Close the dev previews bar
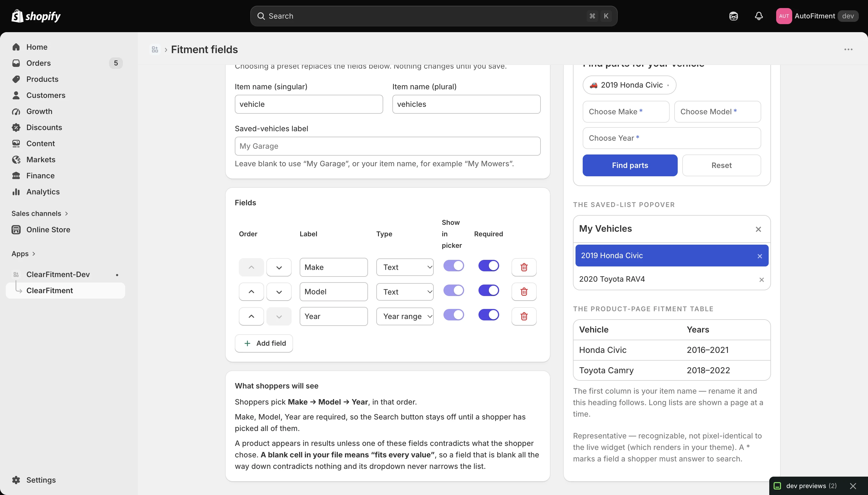The width and height of the screenshot is (868, 495). pyautogui.click(x=853, y=486)
